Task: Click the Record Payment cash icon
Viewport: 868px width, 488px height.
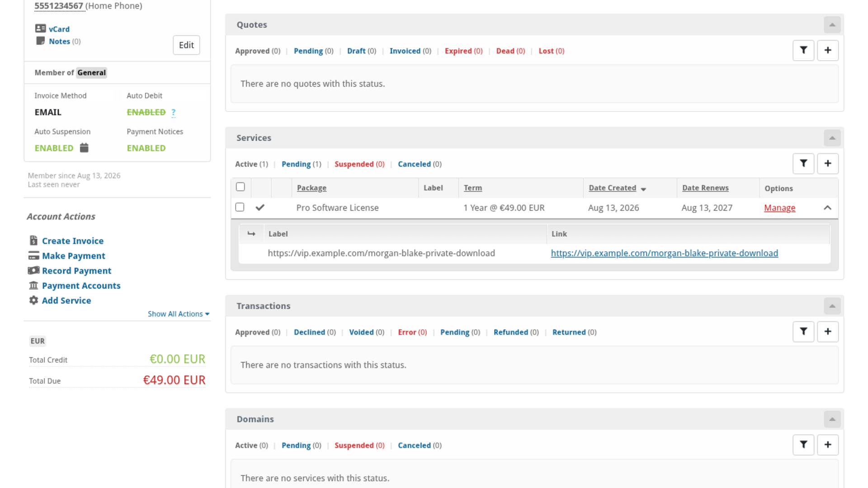Action: (x=33, y=271)
